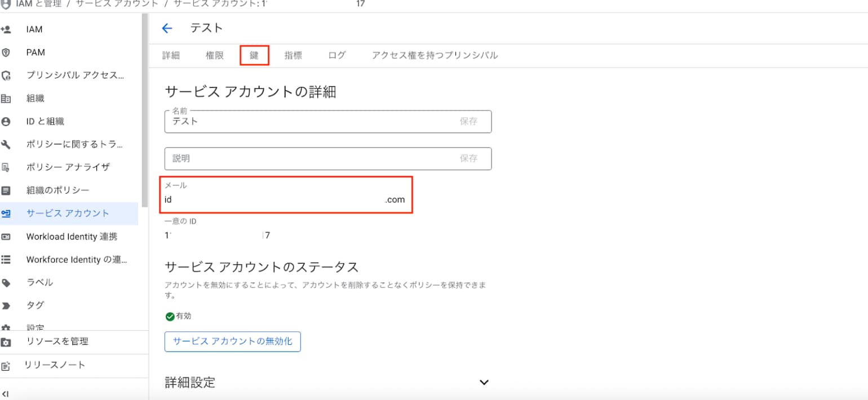
Task: Click the サービス アカウントの無効化 button
Action: click(x=233, y=341)
